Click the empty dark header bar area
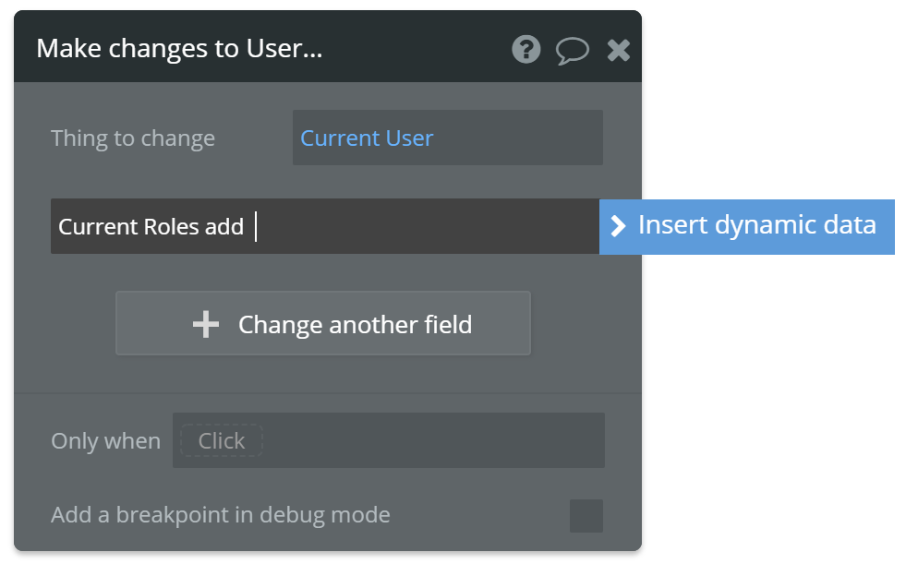This screenshot has height=588, width=906. pyautogui.click(x=416, y=49)
